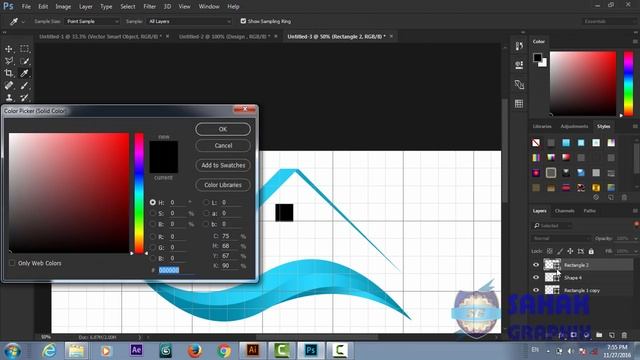Toggle the Show Sampling Ring checkbox
Image resolution: width=640 pixels, height=360 pixels.
coord(243,21)
